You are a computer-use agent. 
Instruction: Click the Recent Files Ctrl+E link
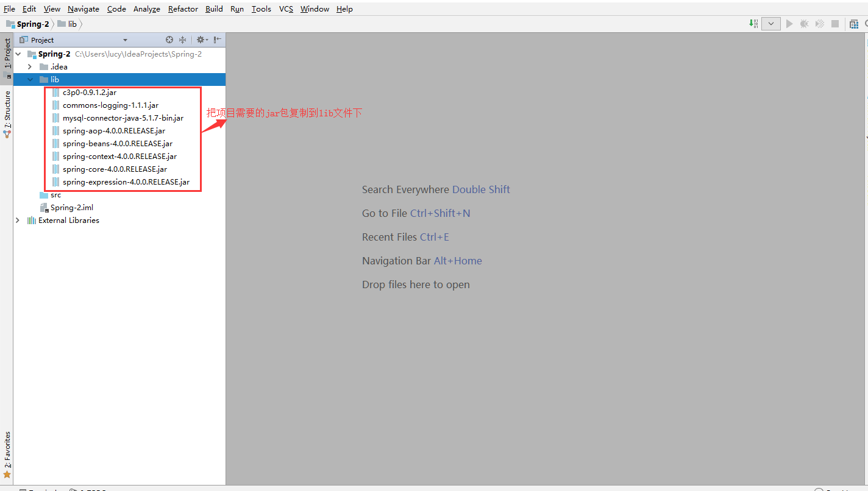pos(406,237)
